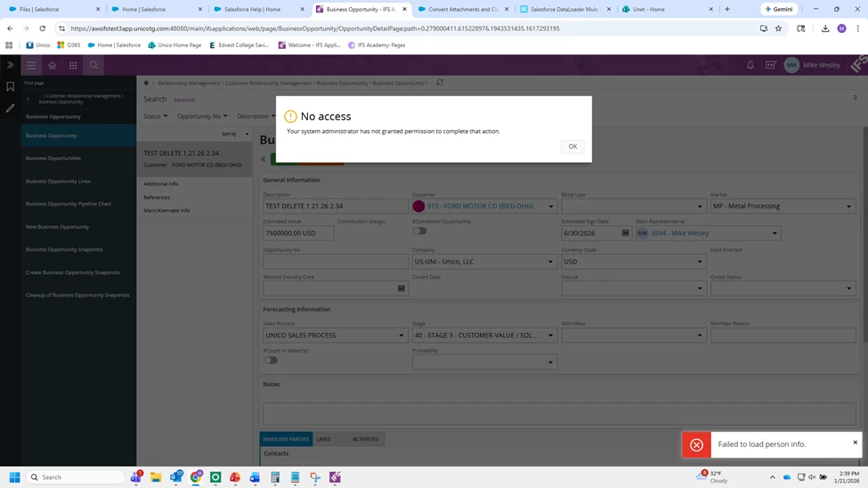Open the chat message icon beside the bell

[771, 65]
